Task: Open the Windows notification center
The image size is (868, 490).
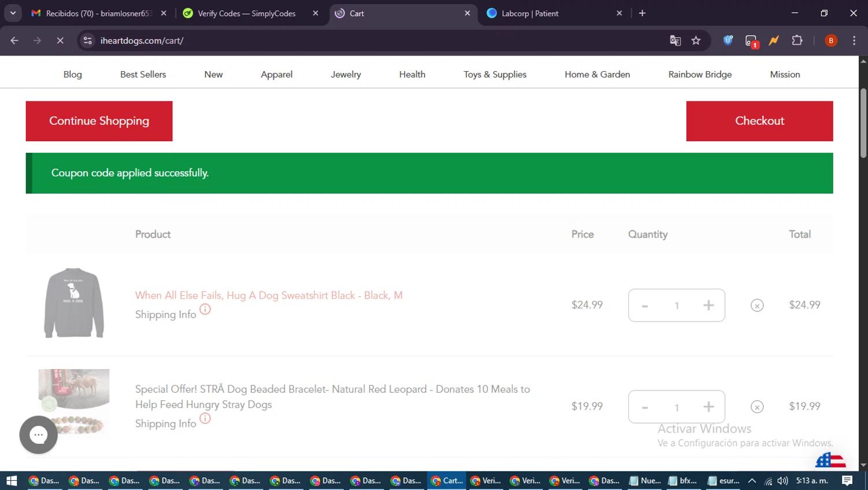Action: [x=847, y=481]
